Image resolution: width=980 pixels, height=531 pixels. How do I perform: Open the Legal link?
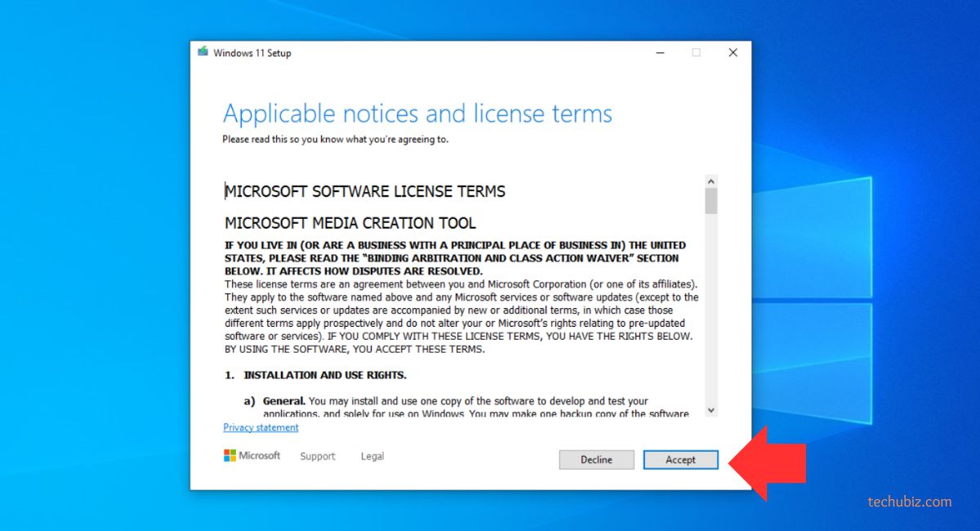[372, 457]
